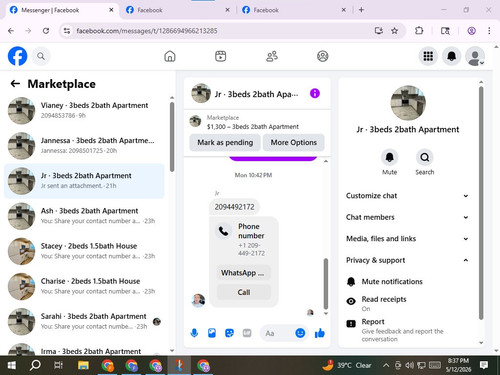This screenshot has height=375, width=500.
Task: Toggle conversation information purple icon
Action: pos(315,93)
